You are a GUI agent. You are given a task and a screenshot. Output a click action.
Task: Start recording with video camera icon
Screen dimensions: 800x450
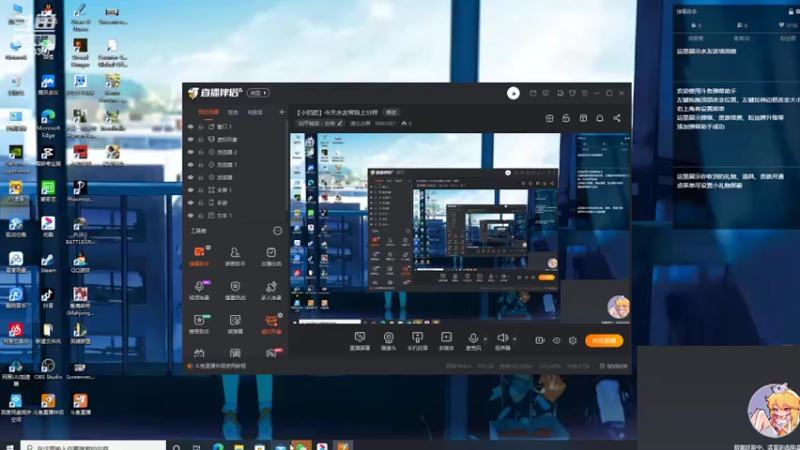(540, 340)
